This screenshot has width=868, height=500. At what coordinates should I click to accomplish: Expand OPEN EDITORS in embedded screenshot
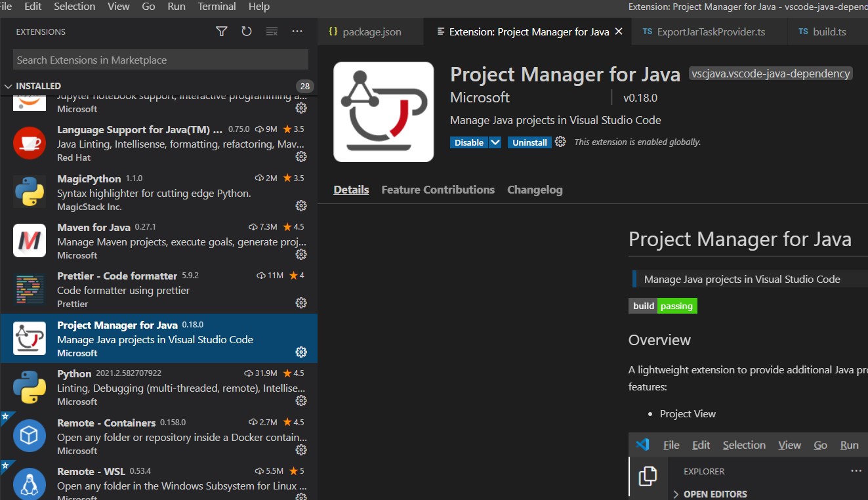[x=711, y=494]
